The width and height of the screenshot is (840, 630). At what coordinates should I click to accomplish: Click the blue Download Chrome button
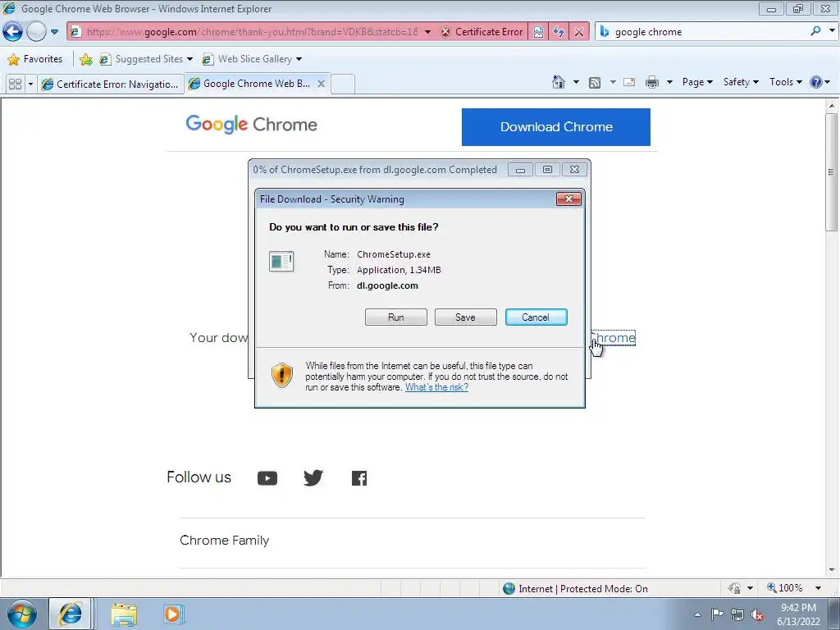(556, 127)
